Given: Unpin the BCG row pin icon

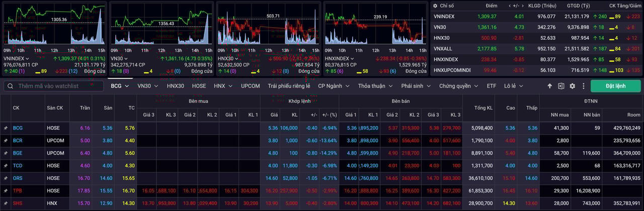Looking at the screenshot, I should (x=6, y=128).
